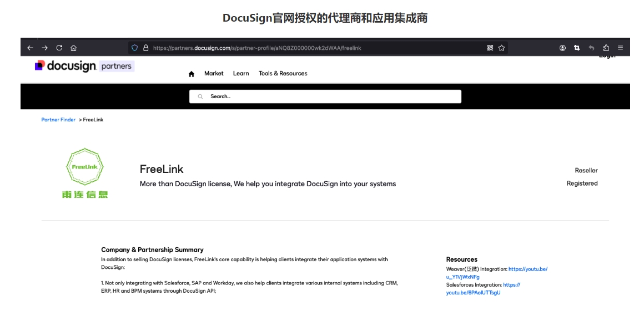Click the tracking protection shield icon

coord(134,48)
